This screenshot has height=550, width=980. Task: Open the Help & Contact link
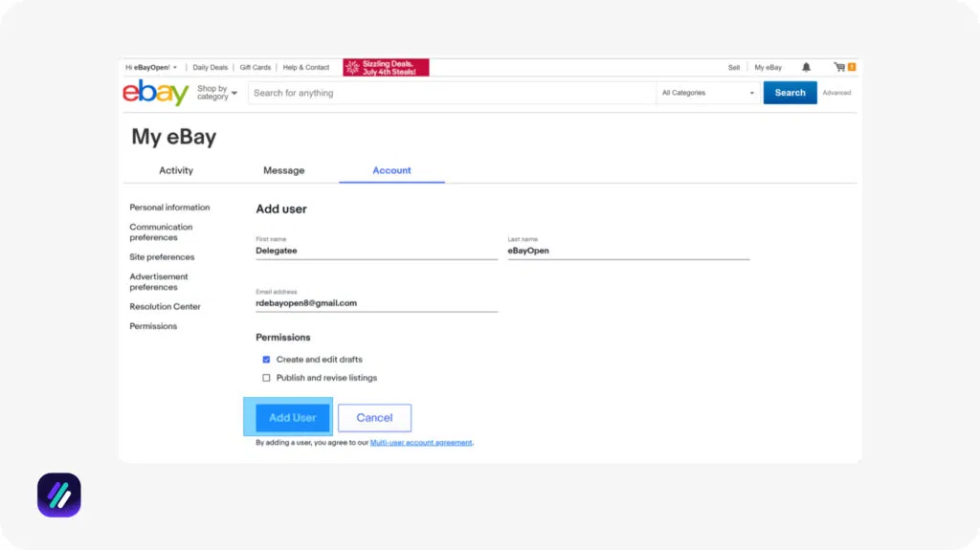(305, 68)
